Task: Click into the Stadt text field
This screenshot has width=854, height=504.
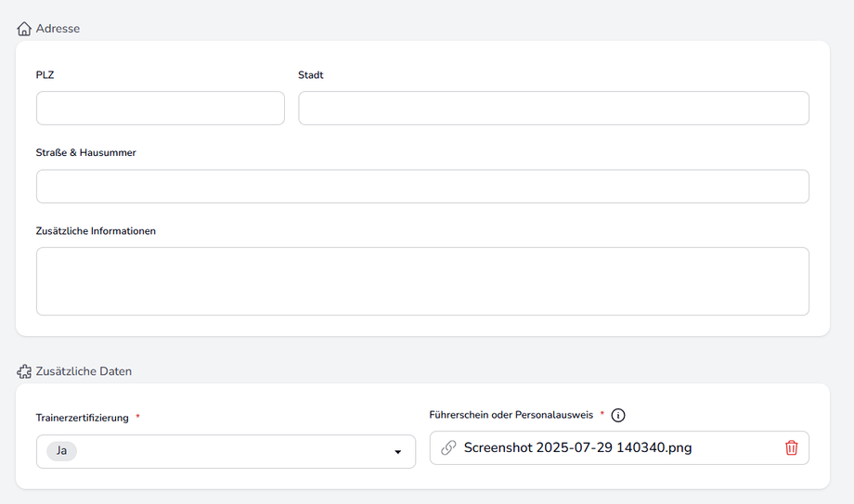Action: point(553,108)
